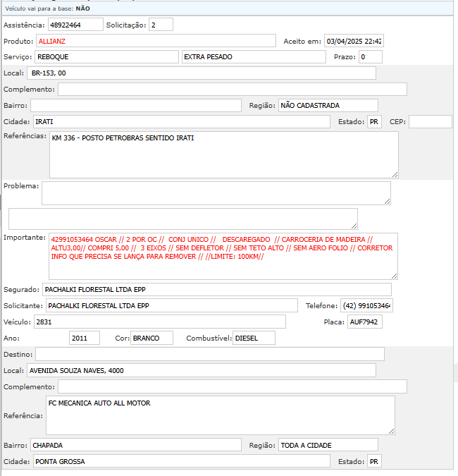Viewport: 458px width, 476px height.
Task: Click the Importante red notes text area
Action: click(223, 256)
